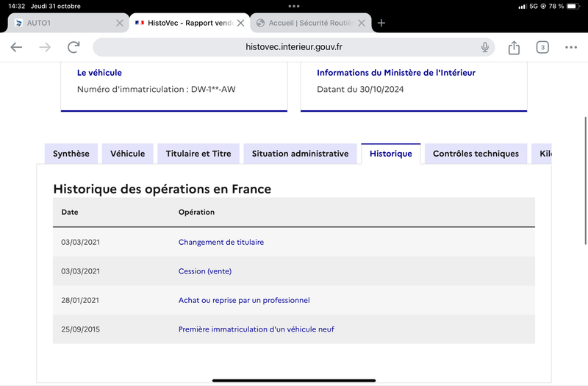Tap the address bar histovec.interieur.gouv.fr

294,47
